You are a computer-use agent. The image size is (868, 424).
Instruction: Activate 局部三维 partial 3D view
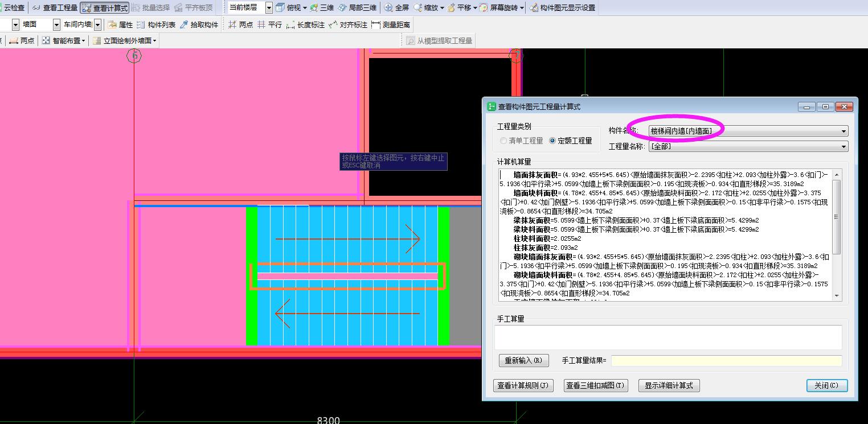tap(357, 7)
